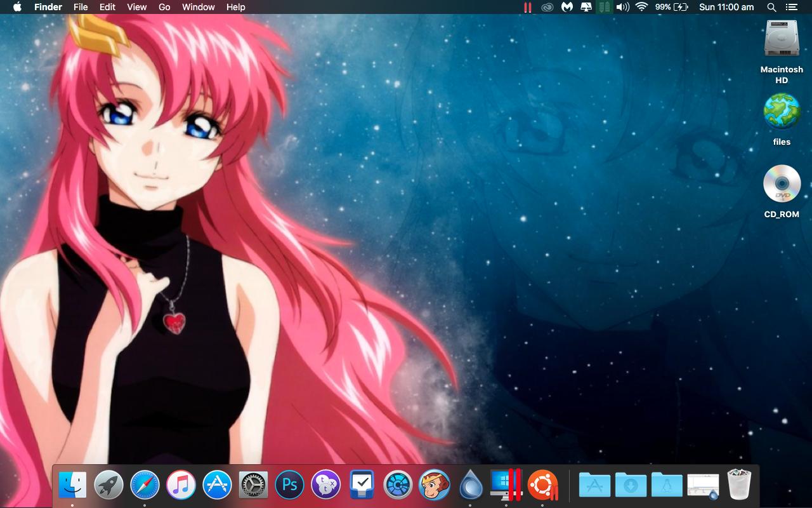Open the third folder stack in dock
812x508 pixels.
(x=667, y=485)
